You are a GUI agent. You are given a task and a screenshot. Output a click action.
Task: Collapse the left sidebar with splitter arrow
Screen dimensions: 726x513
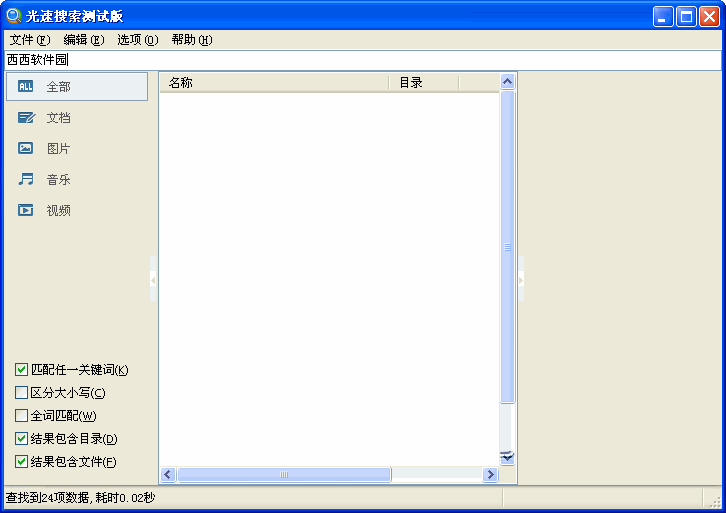153,281
